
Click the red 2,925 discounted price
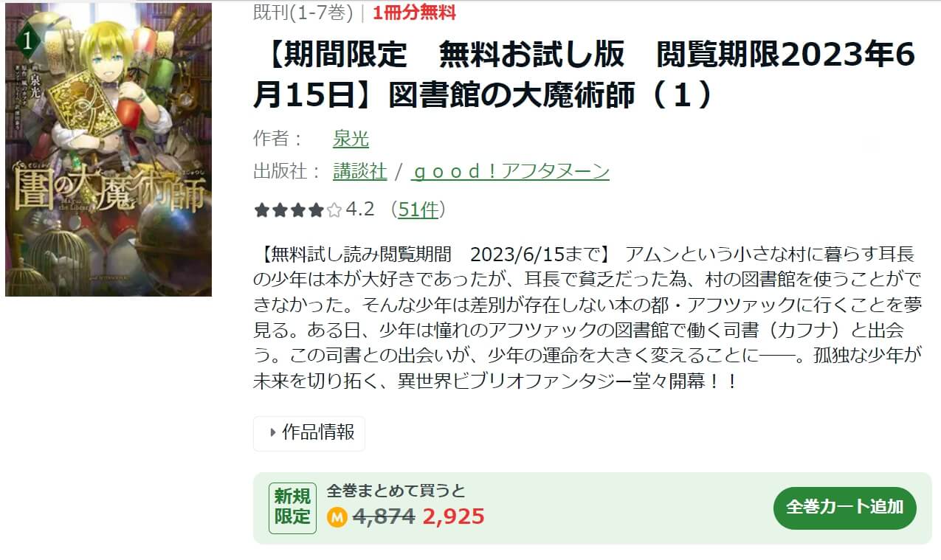pos(454,516)
